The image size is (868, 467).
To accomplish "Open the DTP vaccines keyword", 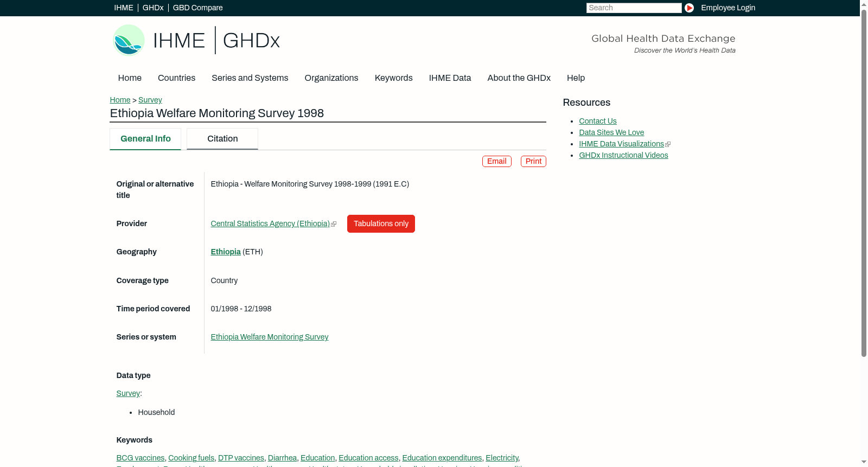I will pyautogui.click(x=241, y=458).
